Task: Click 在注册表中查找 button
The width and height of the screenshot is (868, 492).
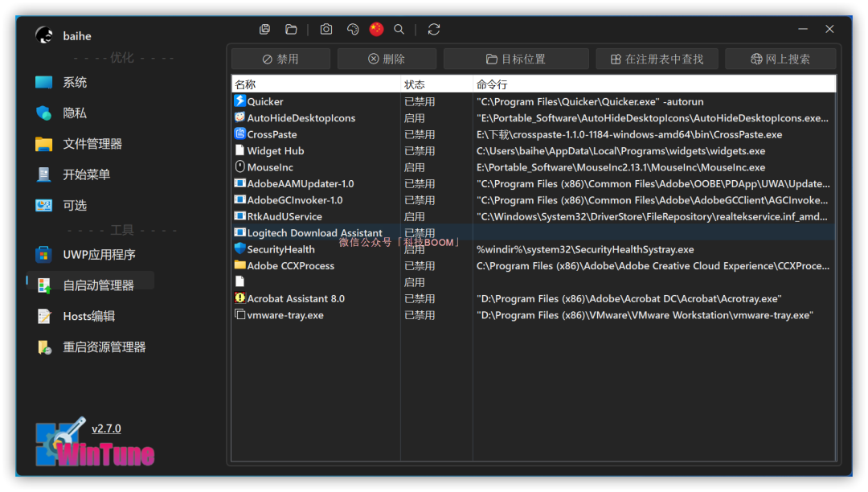Action: [657, 59]
